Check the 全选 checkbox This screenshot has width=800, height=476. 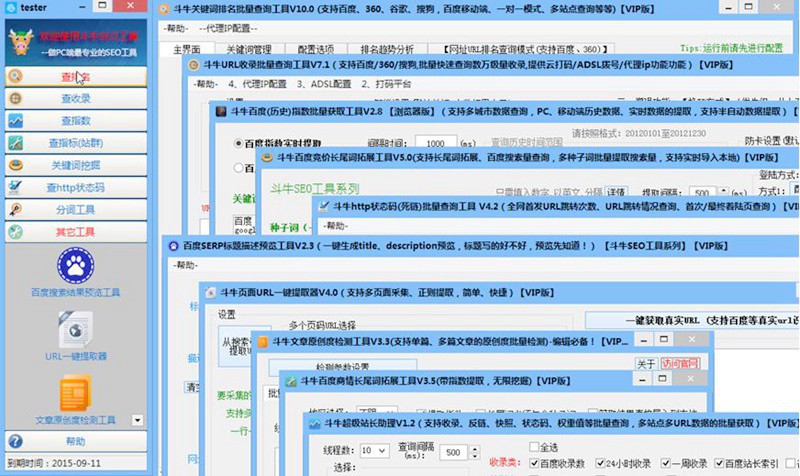534,447
